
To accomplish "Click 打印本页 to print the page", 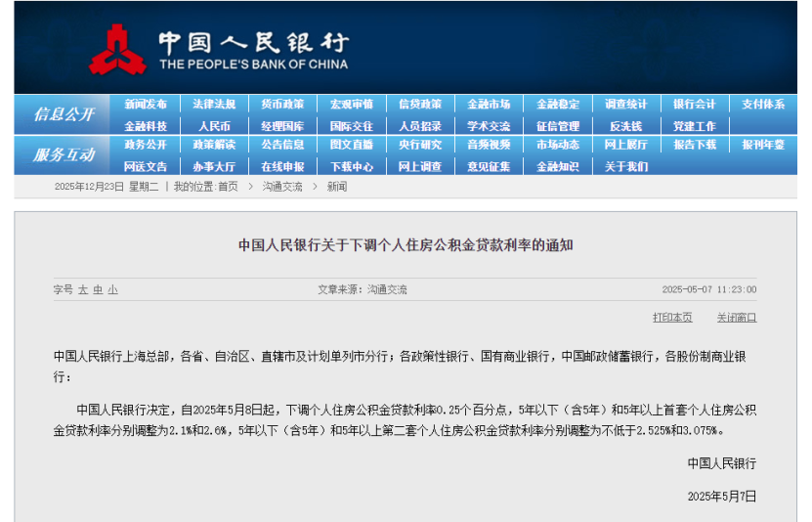I will pyautogui.click(x=672, y=317).
